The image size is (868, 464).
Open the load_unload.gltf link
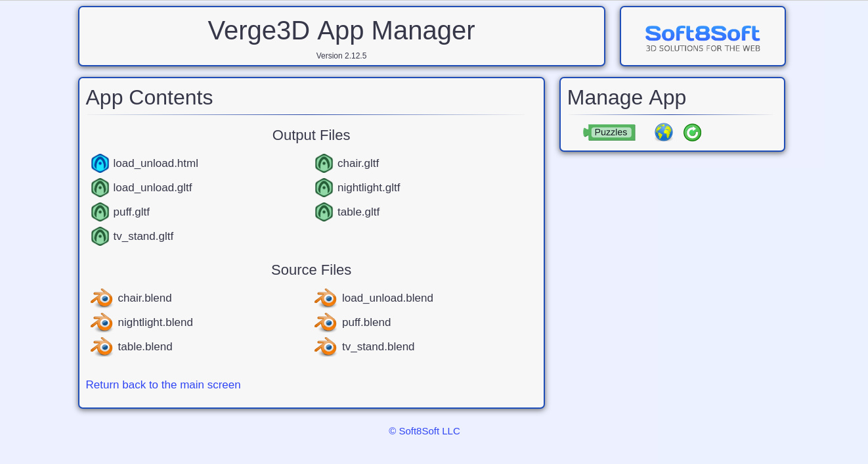(x=152, y=187)
